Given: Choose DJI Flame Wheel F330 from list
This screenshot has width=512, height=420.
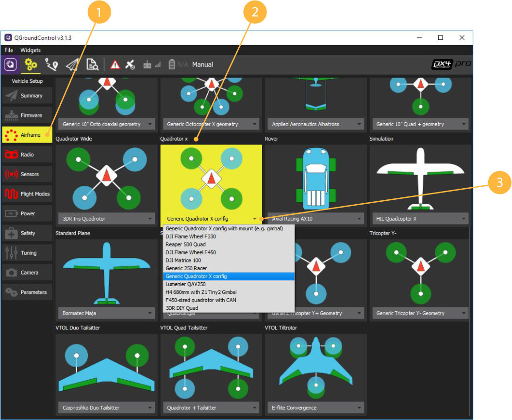Looking at the screenshot, I should (x=229, y=237).
